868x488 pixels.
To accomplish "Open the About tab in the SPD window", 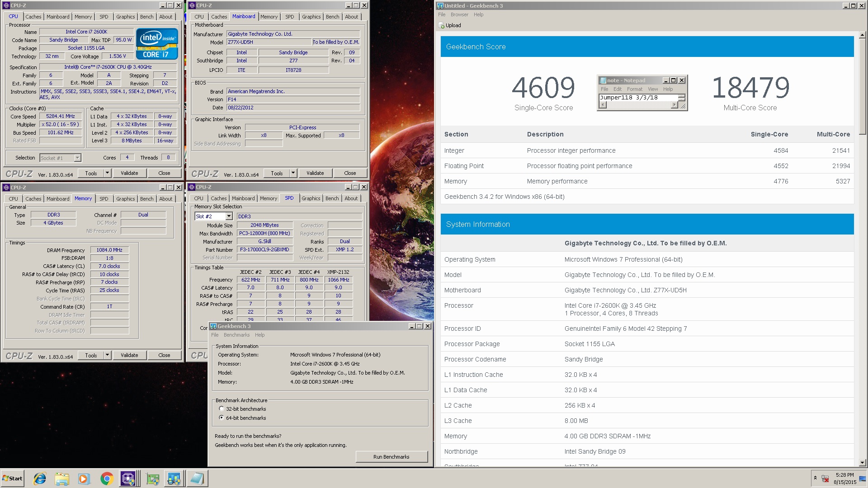I will pos(351,198).
